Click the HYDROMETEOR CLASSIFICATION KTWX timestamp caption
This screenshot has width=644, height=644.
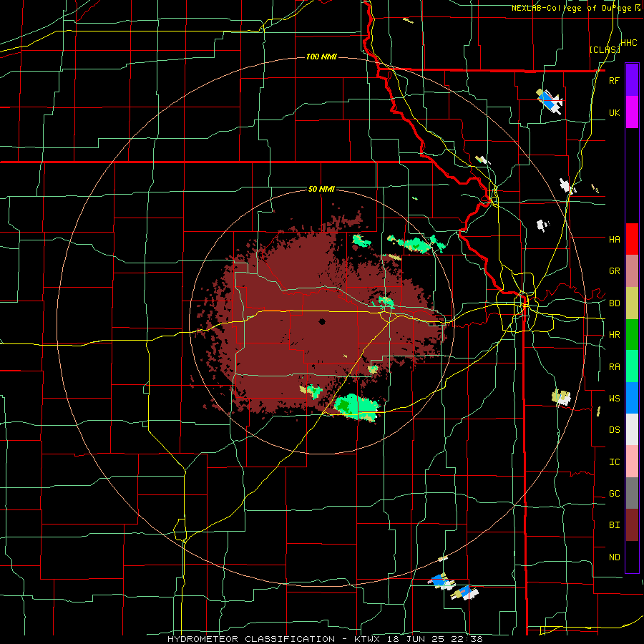pyautogui.click(x=325, y=639)
